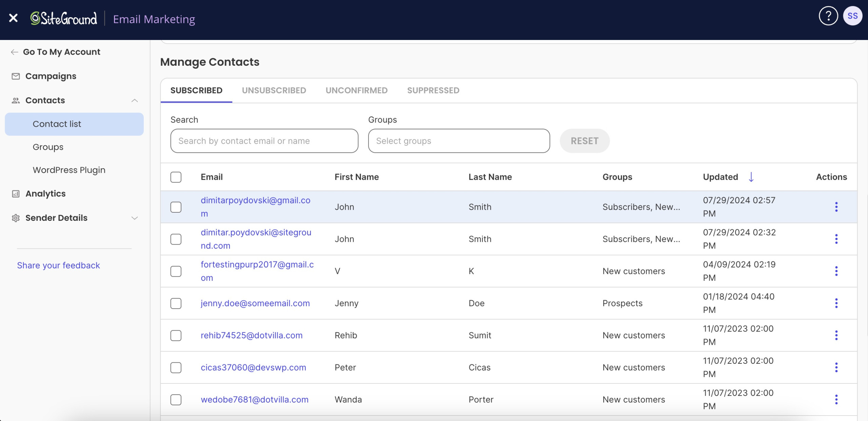This screenshot has height=421, width=868.
Task: Click the search contacts input field
Action: 264,141
